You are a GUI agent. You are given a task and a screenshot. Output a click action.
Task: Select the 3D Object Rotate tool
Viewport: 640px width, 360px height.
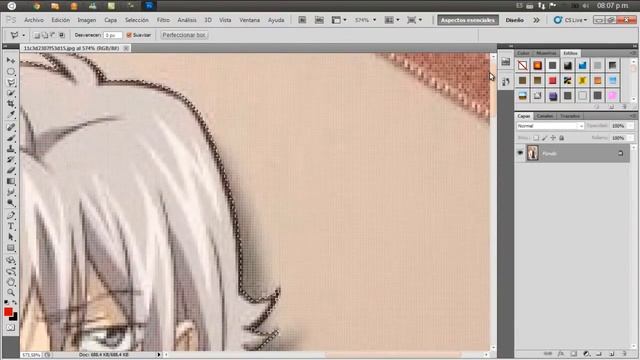click(x=11, y=260)
